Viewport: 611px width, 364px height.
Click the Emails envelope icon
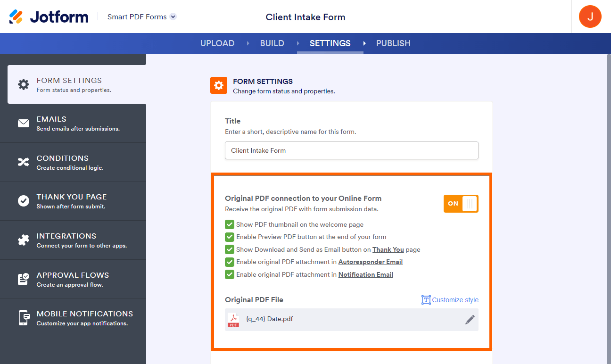pos(23,123)
